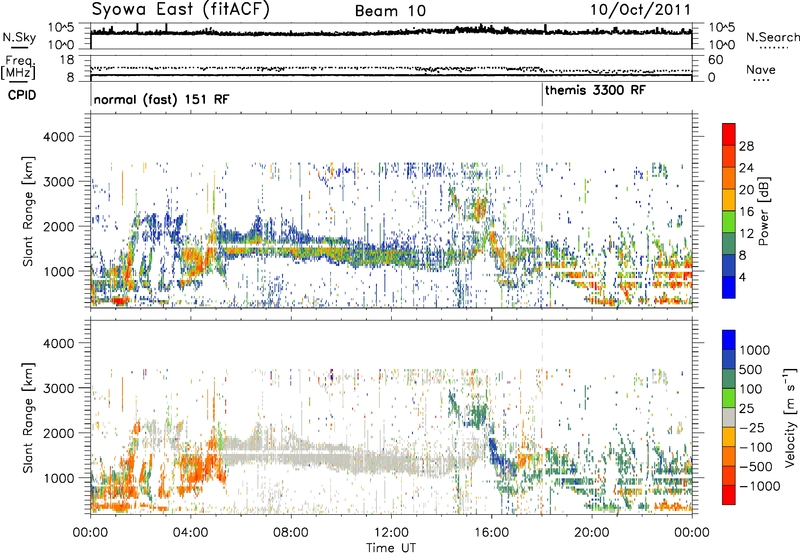
Task: Click the "08:00" time axis label
Action: (291, 533)
